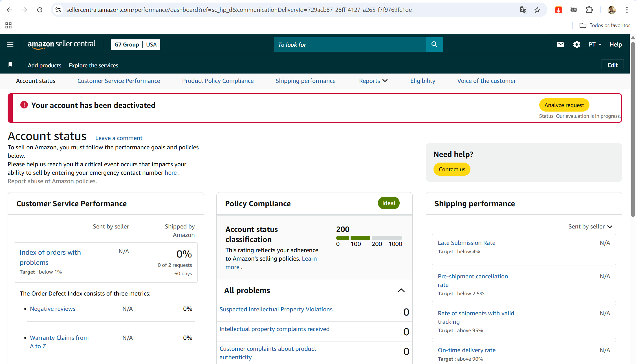Open Suspected Intellectual Property Violations
This screenshot has width=636, height=364.
[x=276, y=309]
